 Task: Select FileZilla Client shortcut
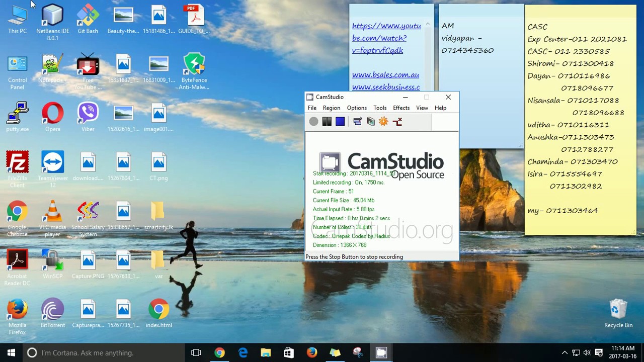point(17,170)
